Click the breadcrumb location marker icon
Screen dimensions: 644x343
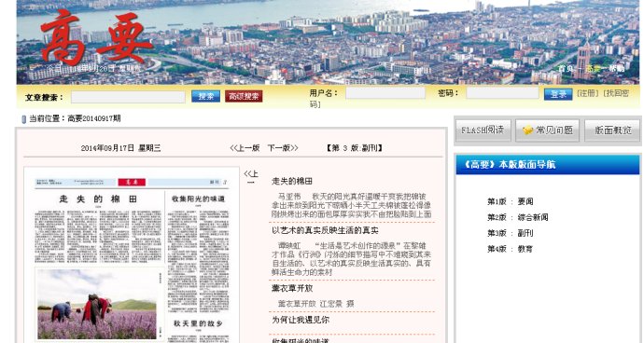(x=23, y=119)
